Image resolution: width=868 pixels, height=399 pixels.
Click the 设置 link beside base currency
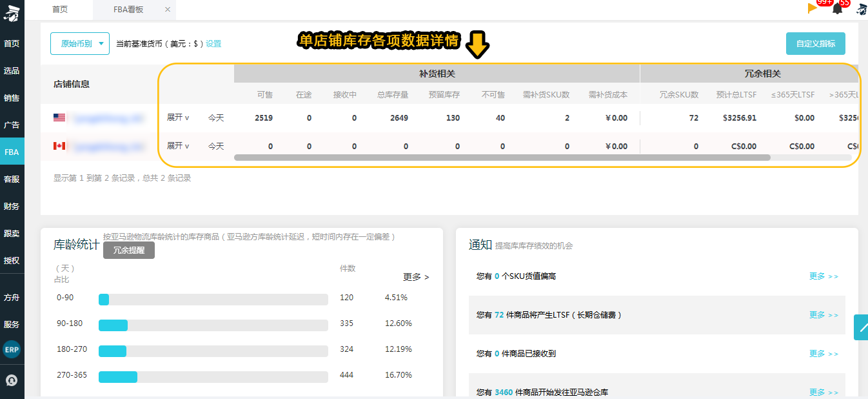click(213, 44)
